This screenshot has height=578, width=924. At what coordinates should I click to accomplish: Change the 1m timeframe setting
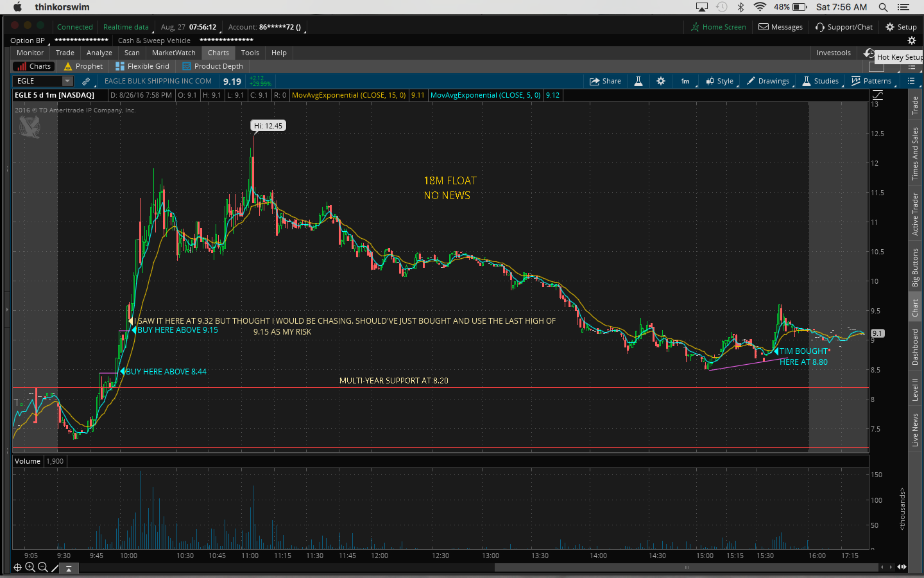click(685, 81)
